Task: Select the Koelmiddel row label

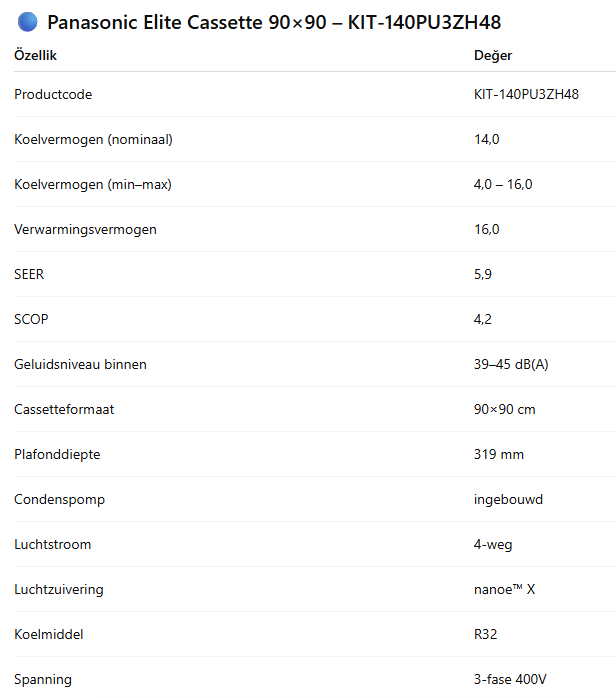Action: tap(49, 634)
